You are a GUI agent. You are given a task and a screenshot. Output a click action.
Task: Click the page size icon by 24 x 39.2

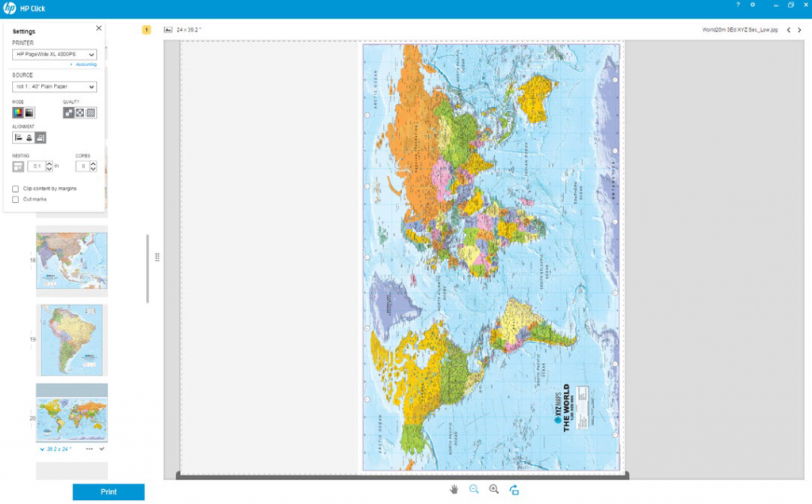(168, 30)
